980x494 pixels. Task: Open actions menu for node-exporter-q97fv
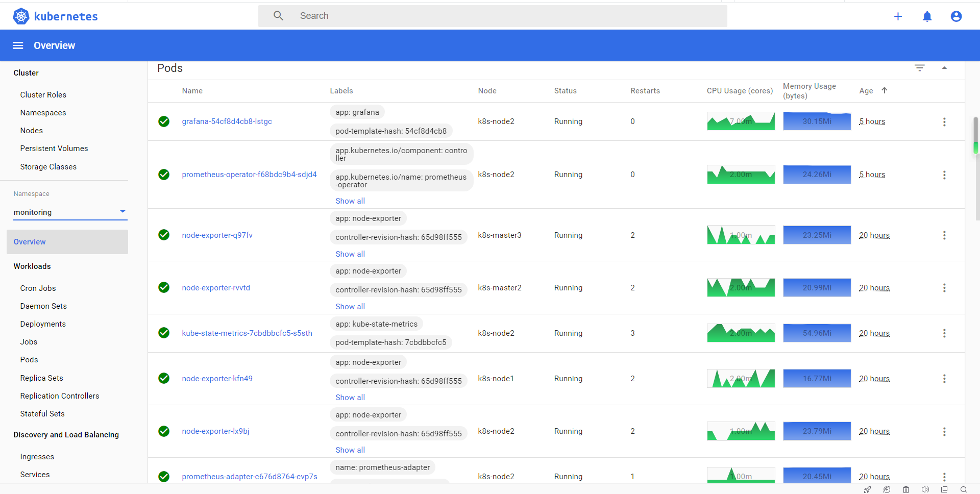click(x=944, y=235)
